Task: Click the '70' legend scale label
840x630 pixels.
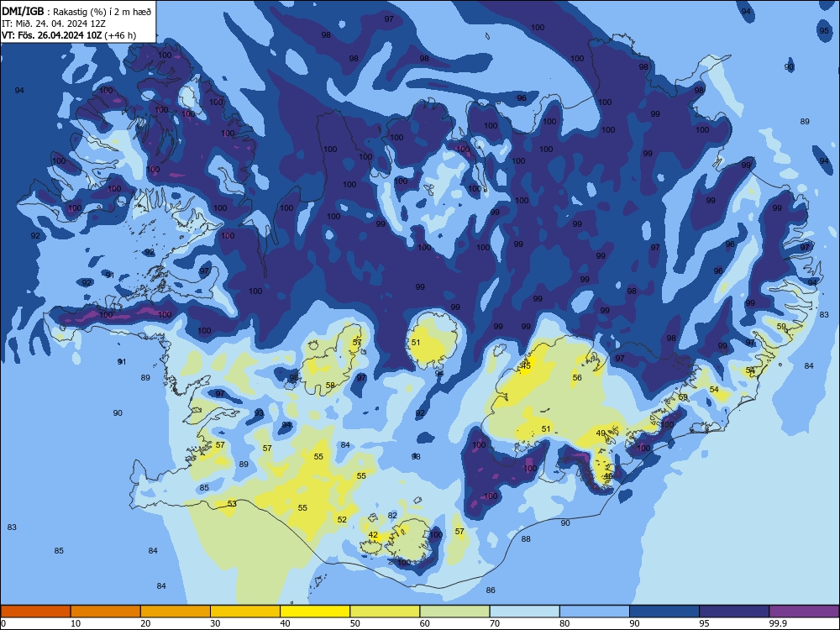Action: tap(495, 623)
